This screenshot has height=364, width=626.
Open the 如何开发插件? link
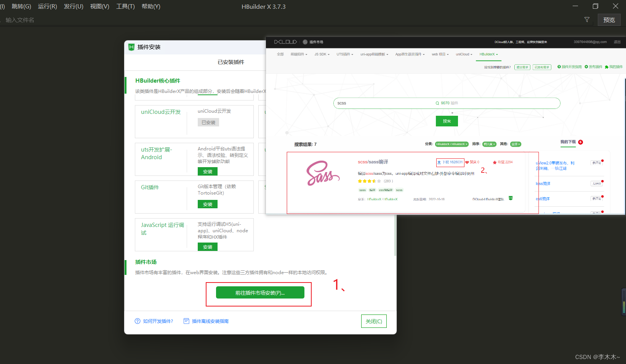pyautogui.click(x=158, y=321)
